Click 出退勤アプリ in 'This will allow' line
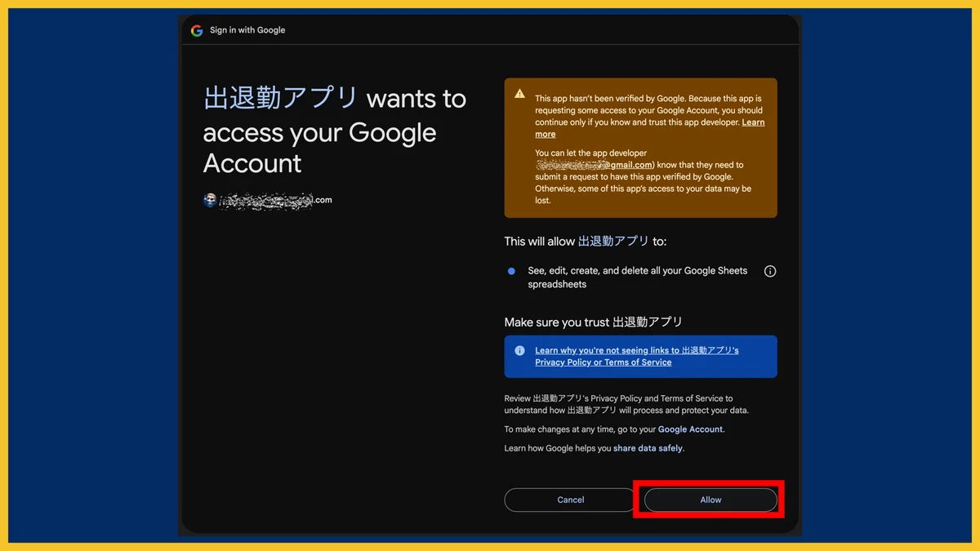The image size is (980, 551). (613, 242)
